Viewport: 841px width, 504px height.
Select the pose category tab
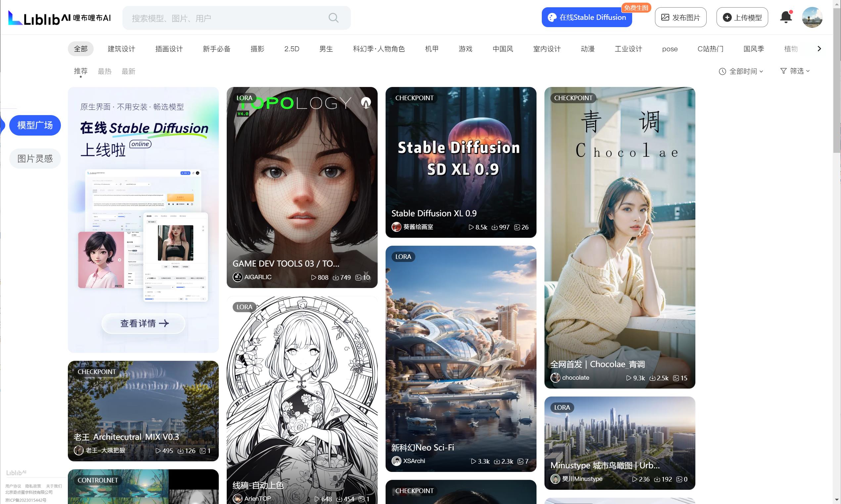pyautogui.click(x=670, y=49)
